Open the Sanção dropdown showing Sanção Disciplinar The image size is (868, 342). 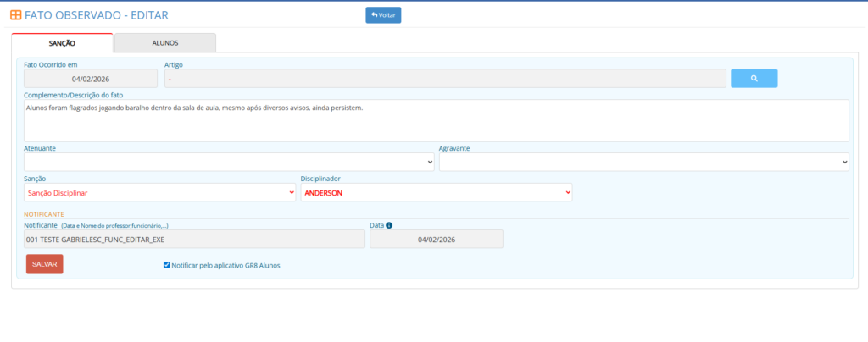click(x=160, y=193)
